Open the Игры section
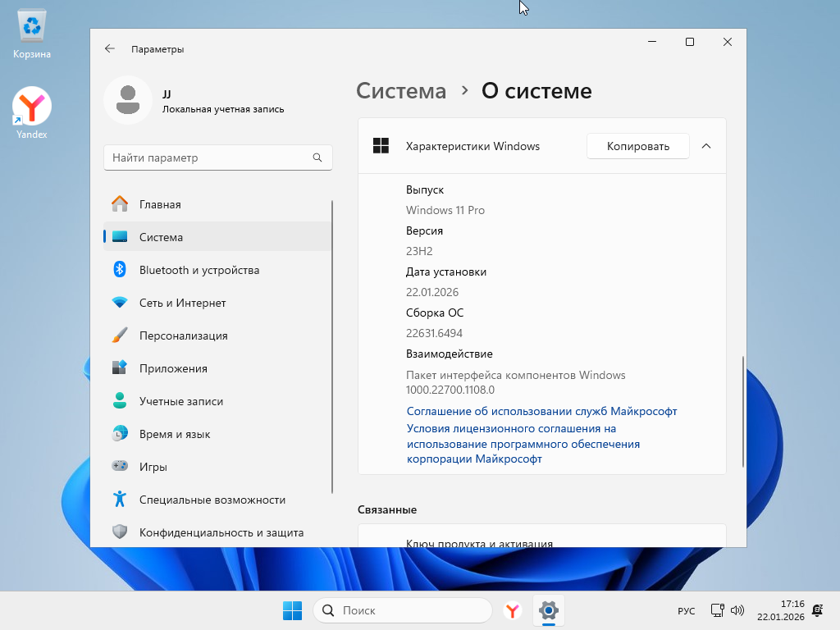Viewport: 840px width, 630px height. [x=153, y=467]
